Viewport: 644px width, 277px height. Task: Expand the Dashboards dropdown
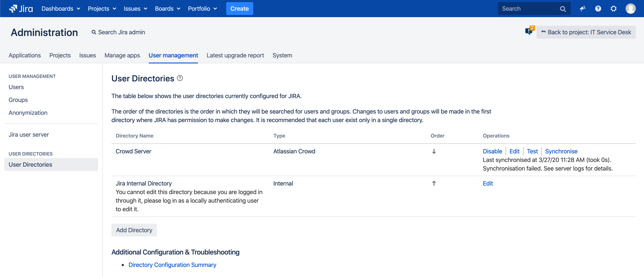(x=61, y=9)
